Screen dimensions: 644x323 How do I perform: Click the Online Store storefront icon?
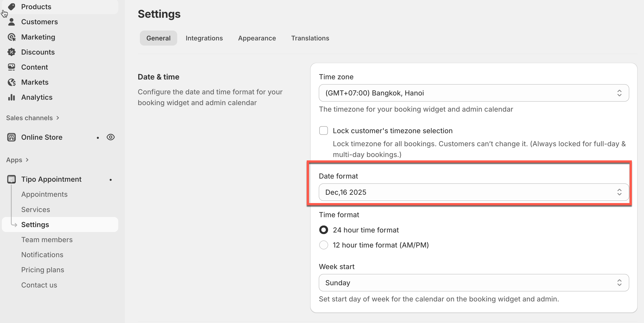point(11,137)
